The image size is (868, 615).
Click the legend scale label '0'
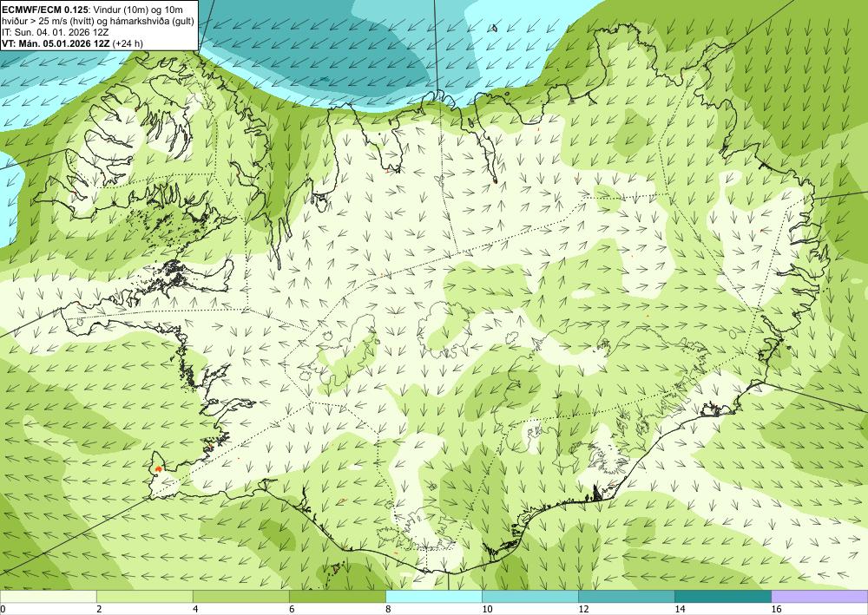3,610
